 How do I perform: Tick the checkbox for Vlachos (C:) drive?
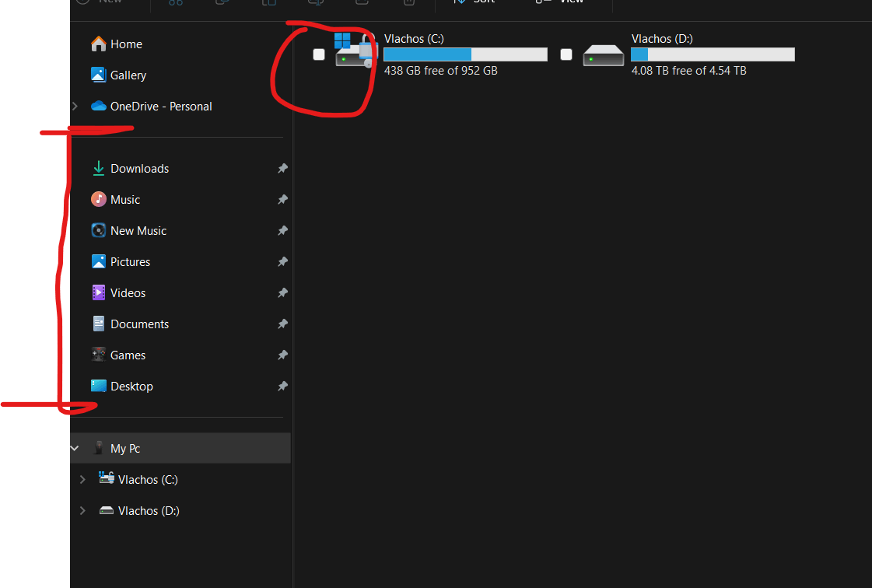point(319,54)
